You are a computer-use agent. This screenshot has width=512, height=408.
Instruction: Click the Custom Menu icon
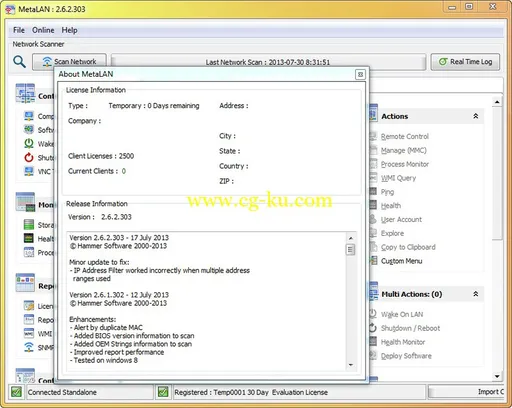coord(374,261)
